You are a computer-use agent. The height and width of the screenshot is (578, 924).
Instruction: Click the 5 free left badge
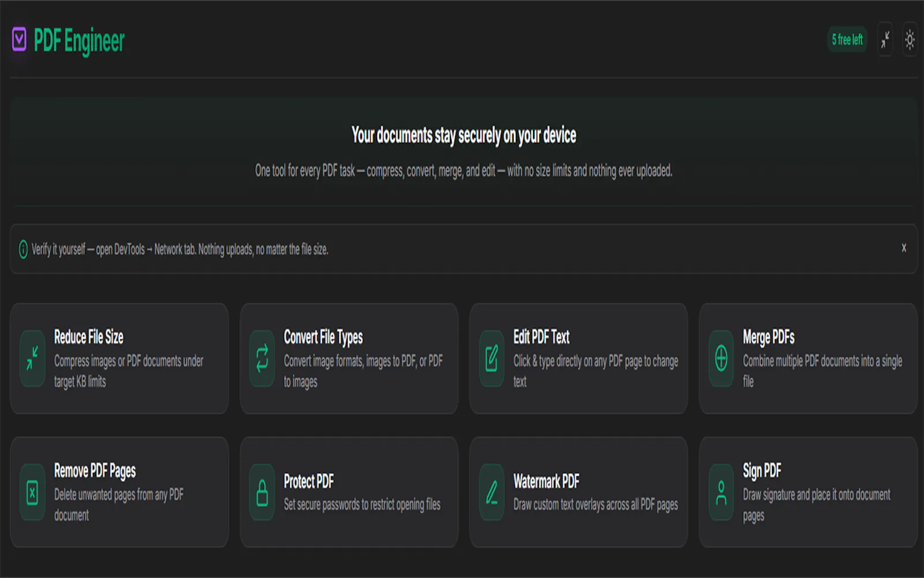pyautogui.click(x=847, y=39)
